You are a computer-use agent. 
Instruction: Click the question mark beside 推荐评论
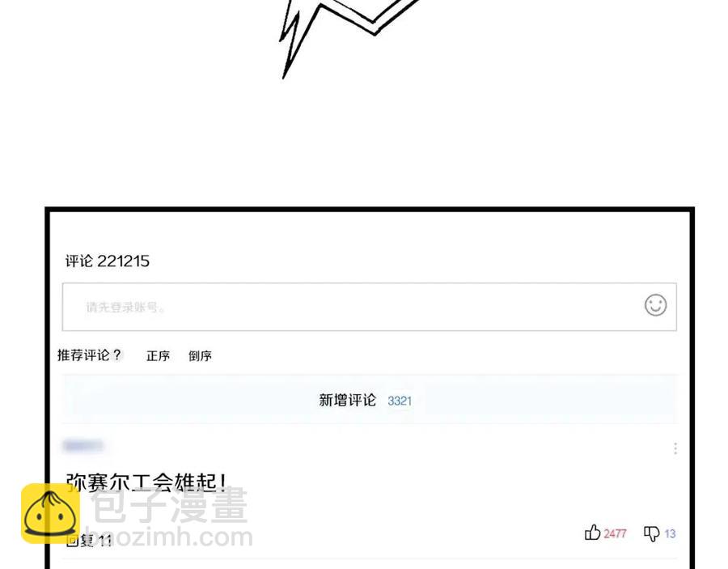coord(117,355)
